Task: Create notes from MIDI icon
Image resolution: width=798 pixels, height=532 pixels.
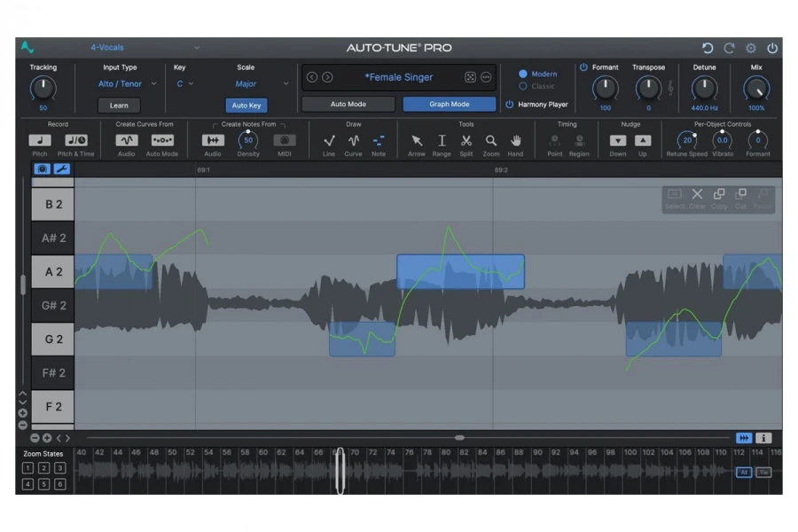Action: 285,140
